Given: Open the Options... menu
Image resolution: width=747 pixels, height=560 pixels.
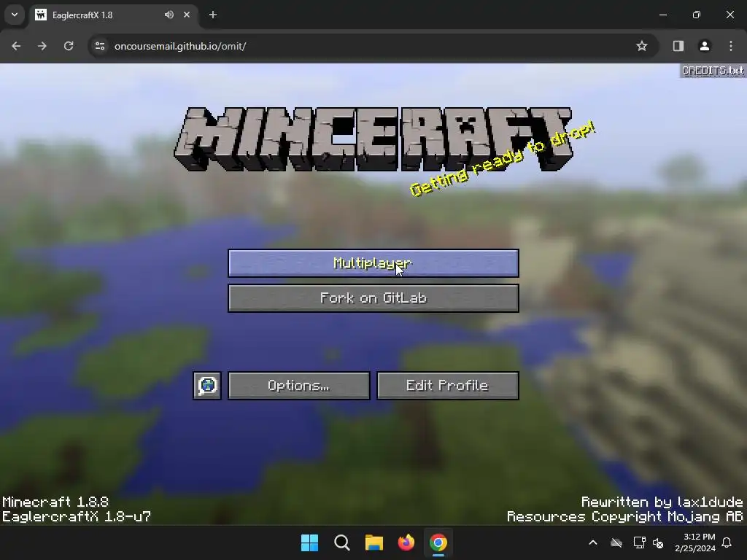Looking at the screenshot, I should [x=298, y=386].
